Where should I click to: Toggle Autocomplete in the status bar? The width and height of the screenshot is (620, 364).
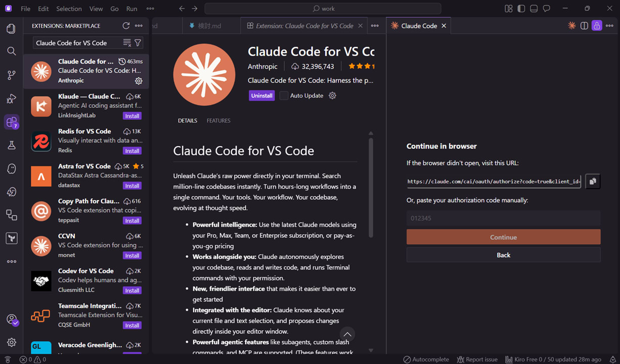tap(426, 359)
